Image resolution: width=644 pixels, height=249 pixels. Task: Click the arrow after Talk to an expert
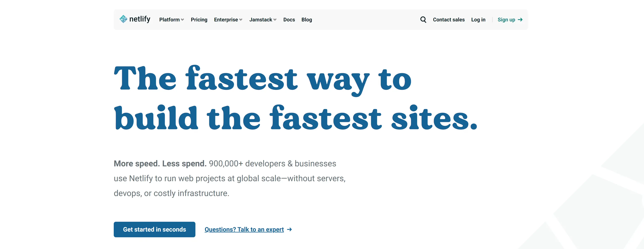[289, 229]
